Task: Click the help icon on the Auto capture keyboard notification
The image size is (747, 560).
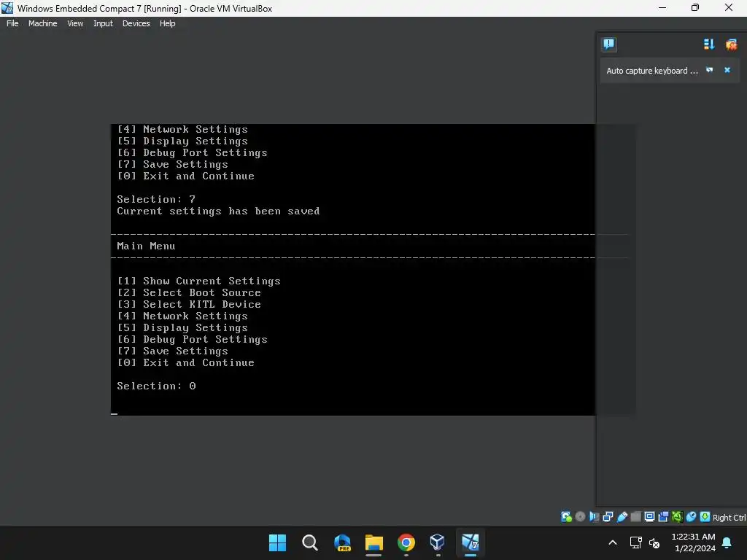Action: [709, 70]
